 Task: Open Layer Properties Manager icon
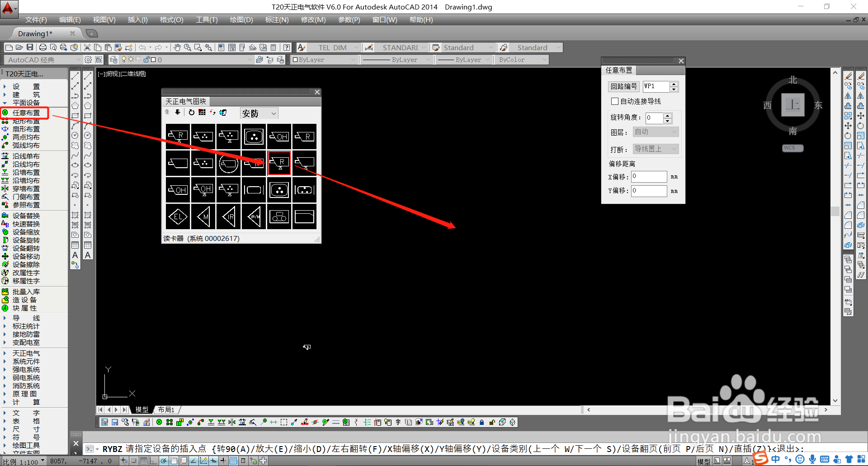click(113, 60)
